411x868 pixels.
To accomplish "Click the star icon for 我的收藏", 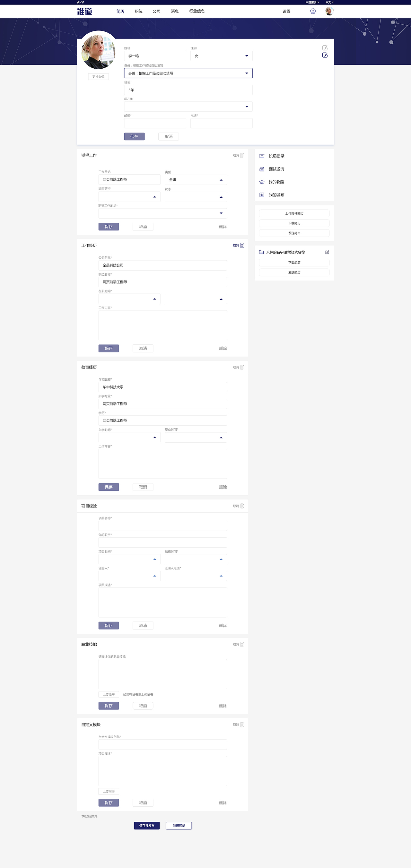I will (262, 182).
